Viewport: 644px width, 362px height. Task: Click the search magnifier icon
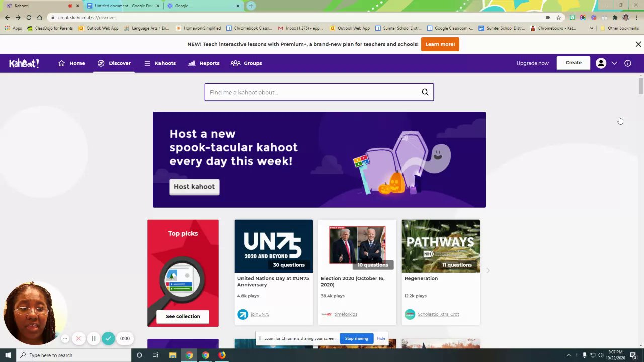point(425,92)
